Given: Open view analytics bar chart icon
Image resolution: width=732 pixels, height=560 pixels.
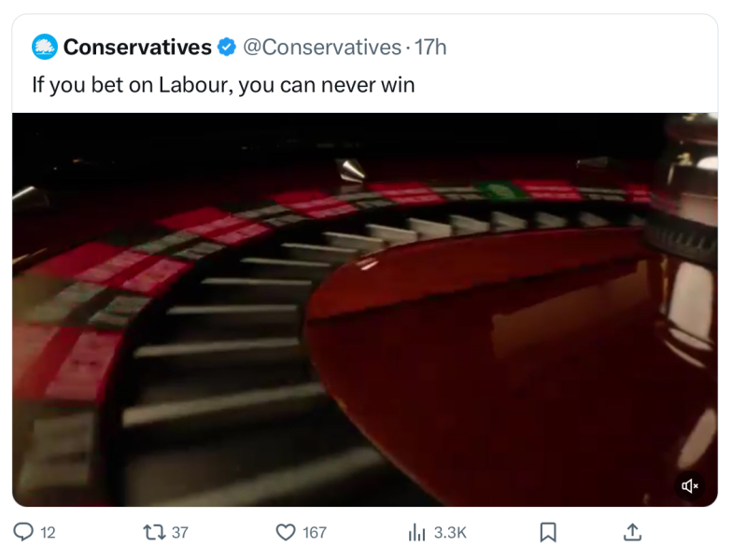Looking at the screenshot, I should click(416, 532).
